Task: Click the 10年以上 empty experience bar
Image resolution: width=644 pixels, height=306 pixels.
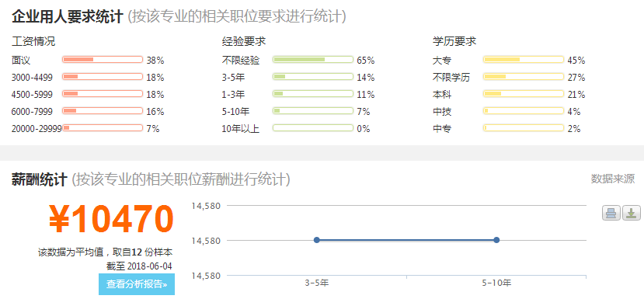Action: click(313, 128)
